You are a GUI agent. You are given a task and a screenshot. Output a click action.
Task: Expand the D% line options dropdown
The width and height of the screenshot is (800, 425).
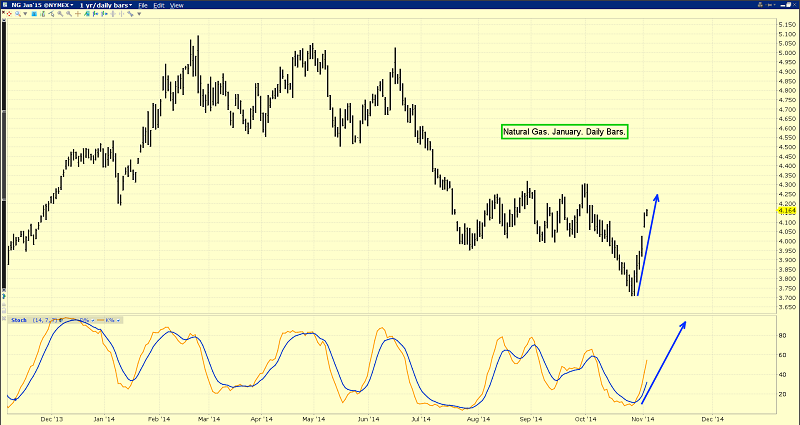coord(95,320)
